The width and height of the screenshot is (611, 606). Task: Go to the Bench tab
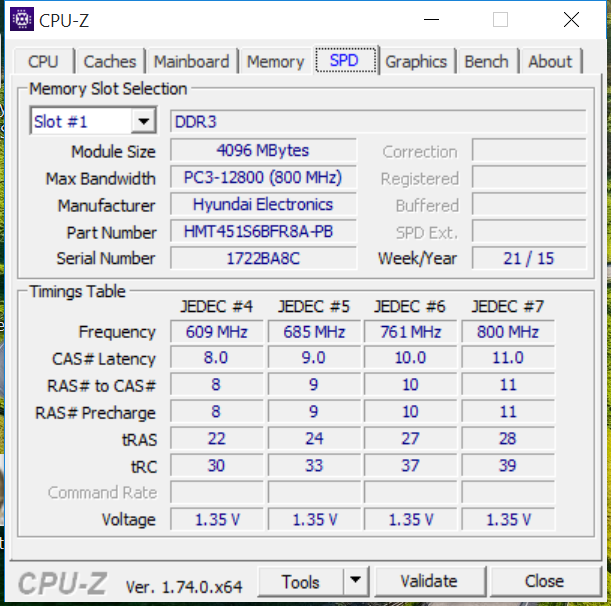coord(486,62)
